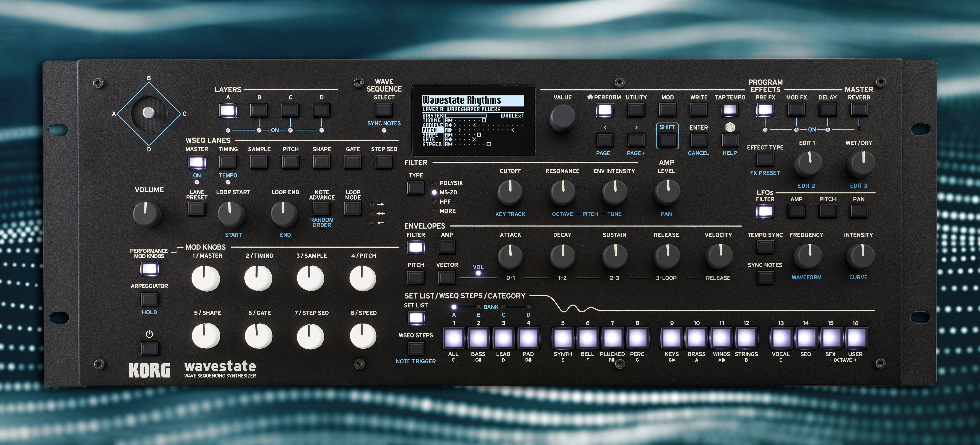Open the UTILITY page
The image size is (980, 445).
636,109
